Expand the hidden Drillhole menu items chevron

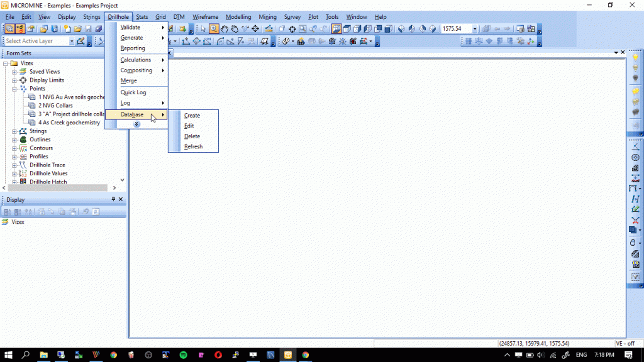coord(136,124)
